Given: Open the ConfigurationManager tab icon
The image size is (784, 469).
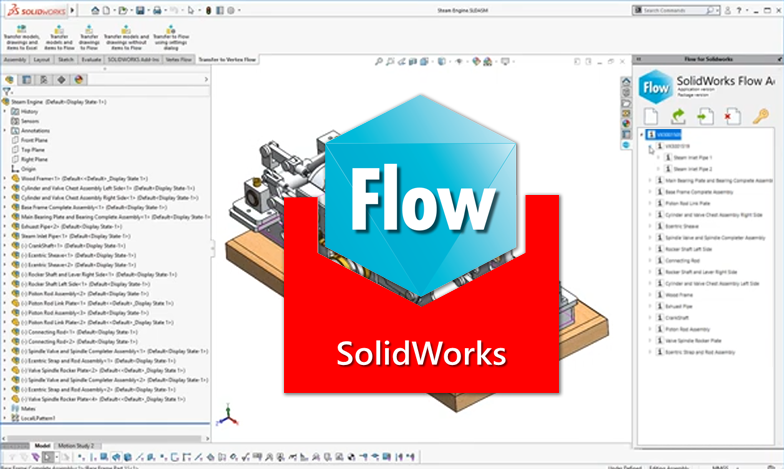Looking at the screenshot, I should [x=44, y=80].
